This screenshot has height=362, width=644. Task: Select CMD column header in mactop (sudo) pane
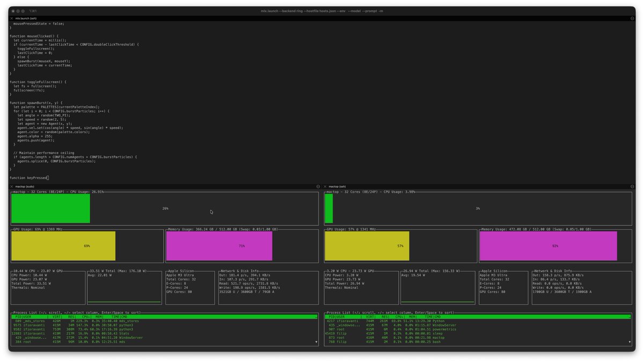tap(125, 317)
